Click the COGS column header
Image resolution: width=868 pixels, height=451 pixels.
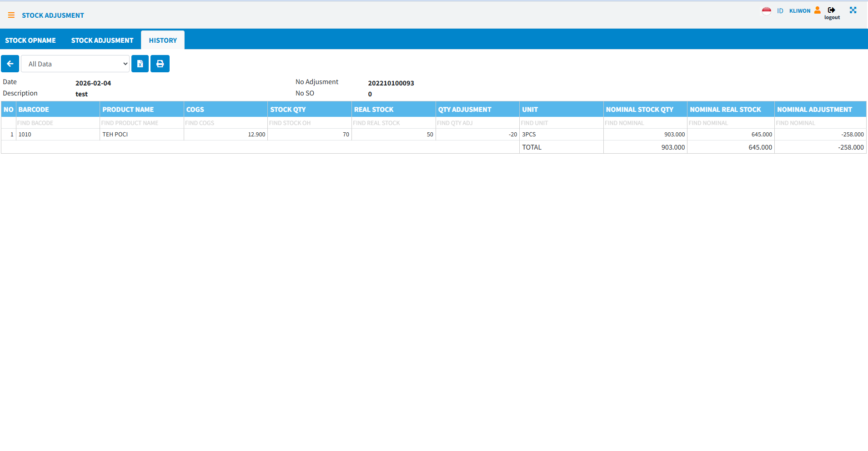(x=226, y=110)
